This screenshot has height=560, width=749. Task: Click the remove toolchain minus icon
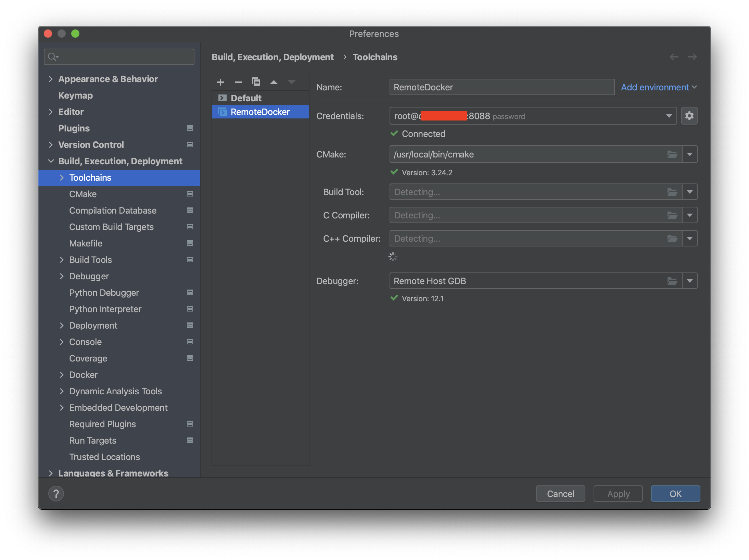(238, 82)
